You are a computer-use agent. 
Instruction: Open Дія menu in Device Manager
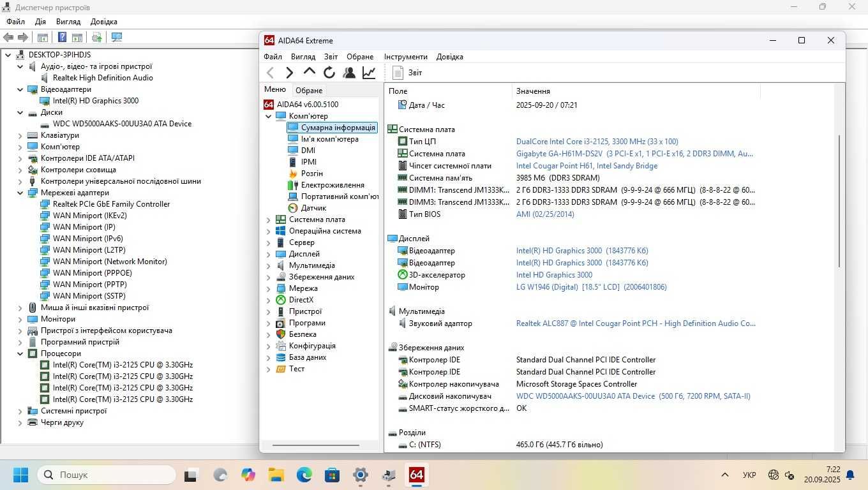point(40,22)
